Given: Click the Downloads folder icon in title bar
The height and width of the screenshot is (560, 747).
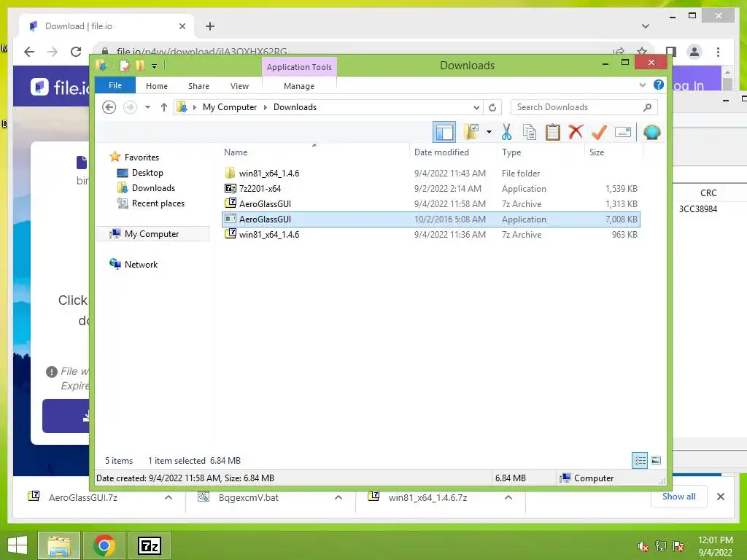Looking at the screenshot, I should click(x=101, y=66).
